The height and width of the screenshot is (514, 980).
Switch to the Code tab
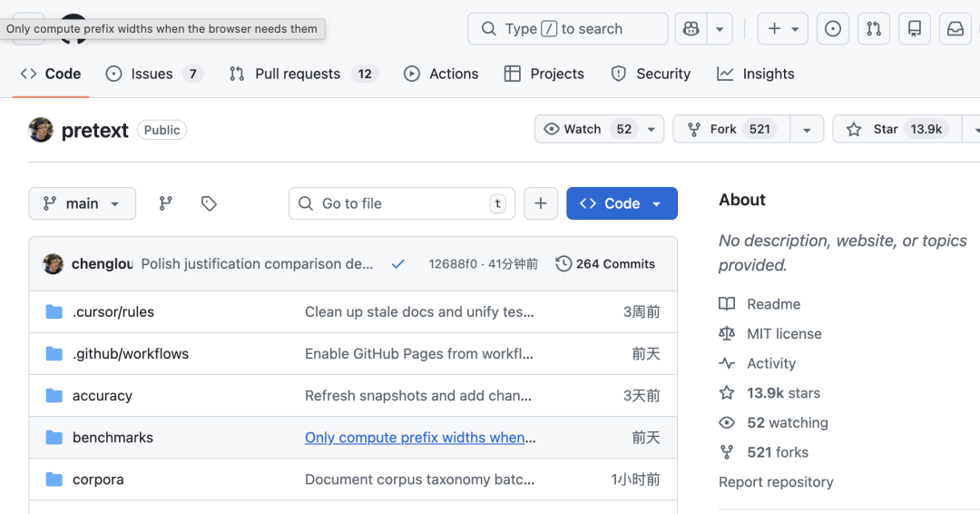click(x=51, y=74)
